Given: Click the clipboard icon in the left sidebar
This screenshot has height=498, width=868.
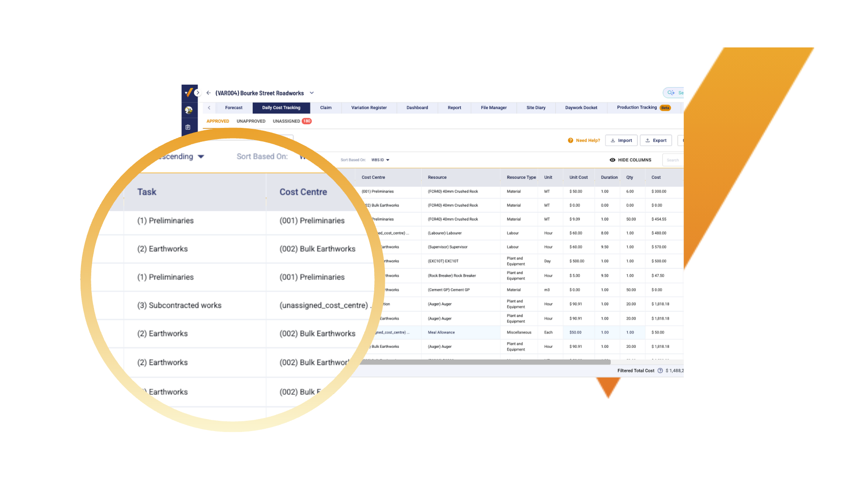Looking at the screenshot, I should (189, 126).
